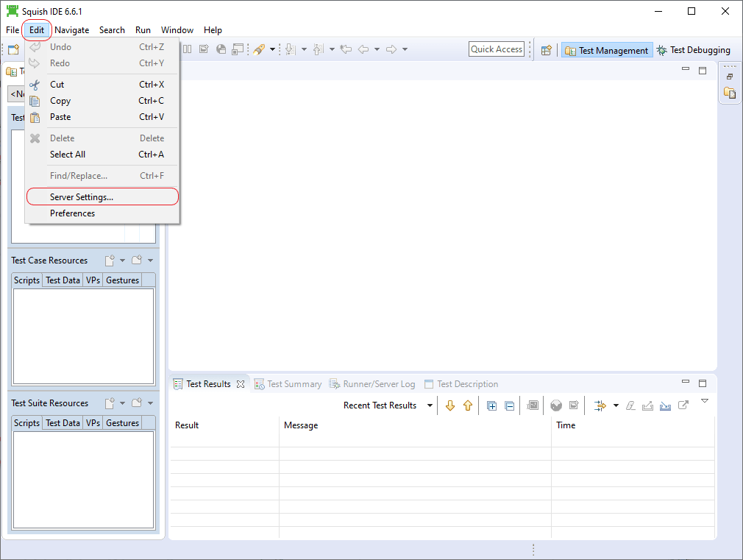Open the Run menu
Screen dimensions: 743x560
[143, 30]
